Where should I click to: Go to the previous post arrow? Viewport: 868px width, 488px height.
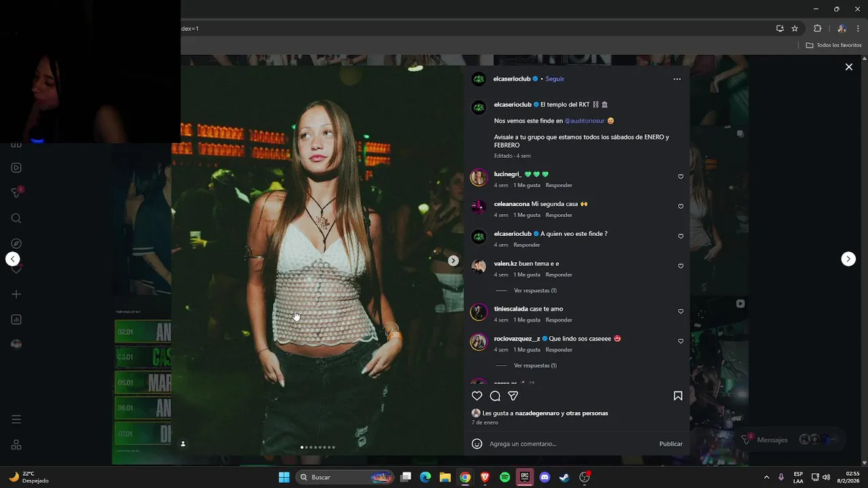click(x=12, y=259)
